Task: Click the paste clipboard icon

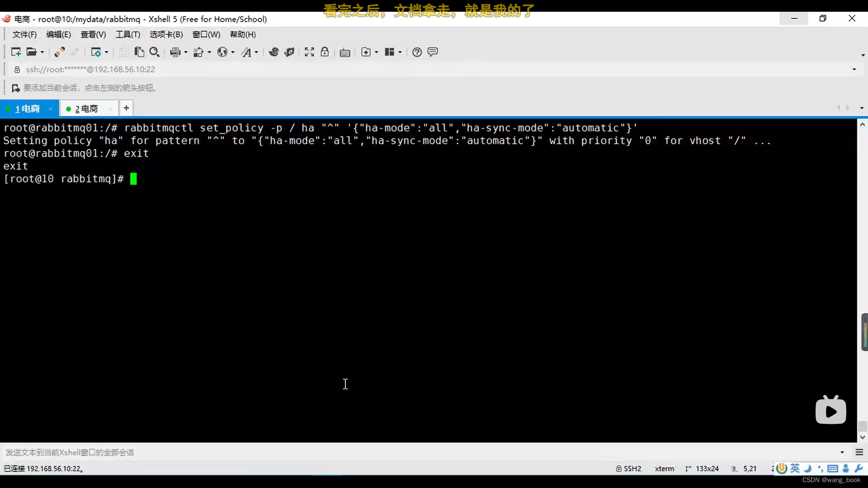Action: click(139, 52)
